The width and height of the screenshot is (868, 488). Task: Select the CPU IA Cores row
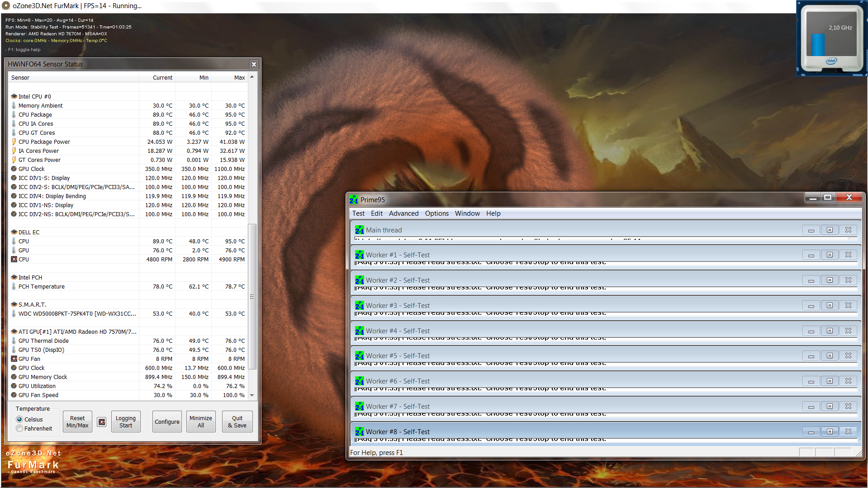click(x=128, y=123)
